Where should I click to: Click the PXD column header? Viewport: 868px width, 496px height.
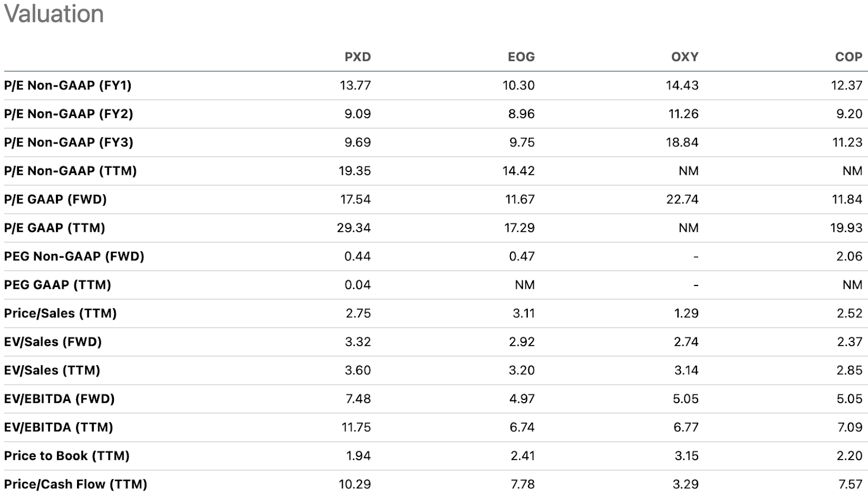tap(358, 57)
